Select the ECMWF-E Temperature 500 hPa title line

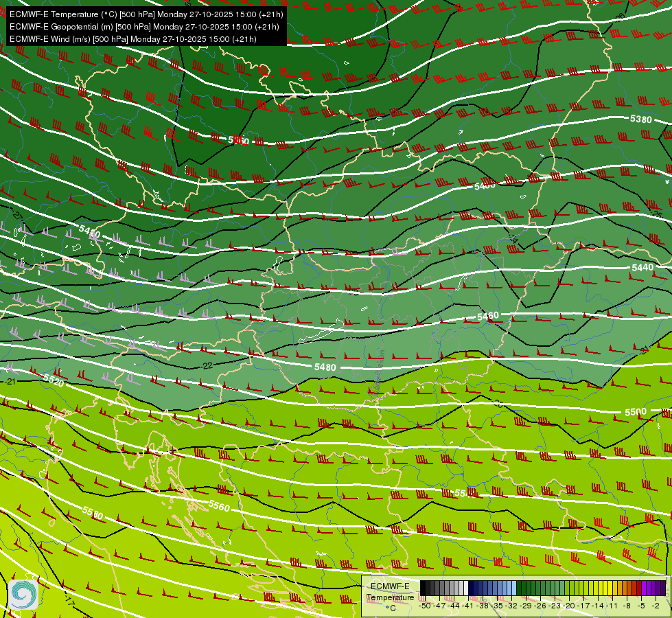pos(146,14)
